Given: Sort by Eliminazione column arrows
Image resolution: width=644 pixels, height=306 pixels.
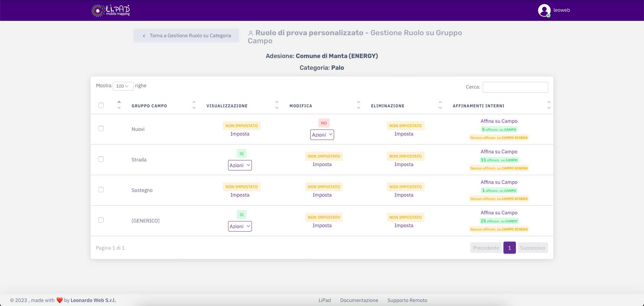Looking at the screenshot, I should (x=440, y=105).
